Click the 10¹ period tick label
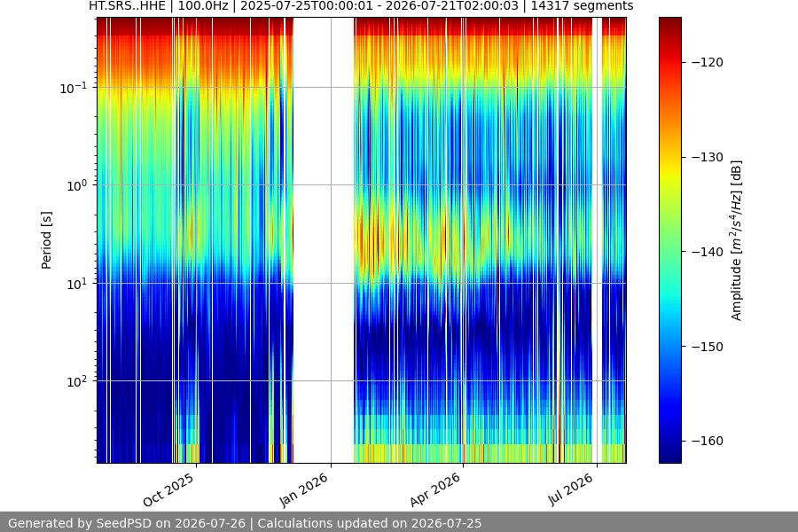Image resolution: width=798 pixels, height=532 pixels. tap(76, 284)
